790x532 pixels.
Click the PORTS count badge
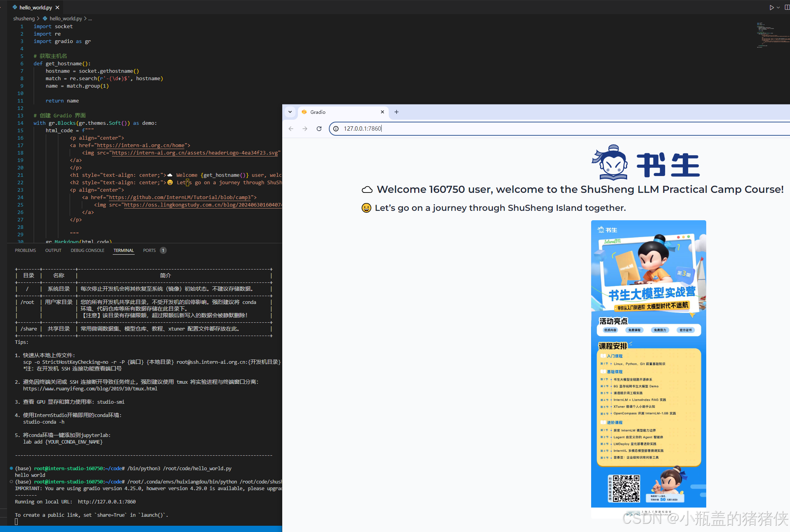click(163, 250)
